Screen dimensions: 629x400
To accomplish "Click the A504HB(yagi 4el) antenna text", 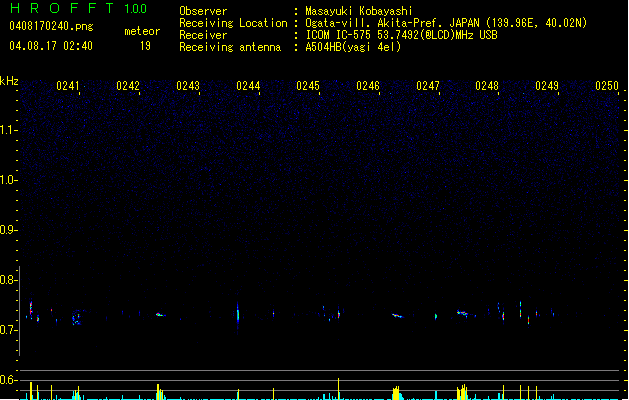I will coord(353,47).
